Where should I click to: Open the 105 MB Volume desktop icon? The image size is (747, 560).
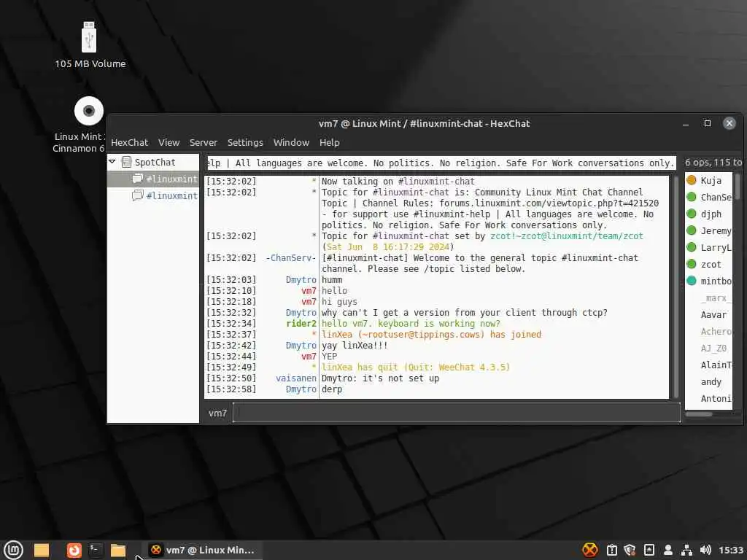click(90, 46)
